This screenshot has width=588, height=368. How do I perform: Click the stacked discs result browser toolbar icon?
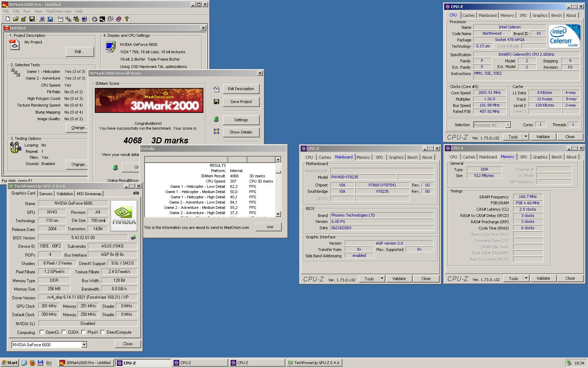click(110, 19)
